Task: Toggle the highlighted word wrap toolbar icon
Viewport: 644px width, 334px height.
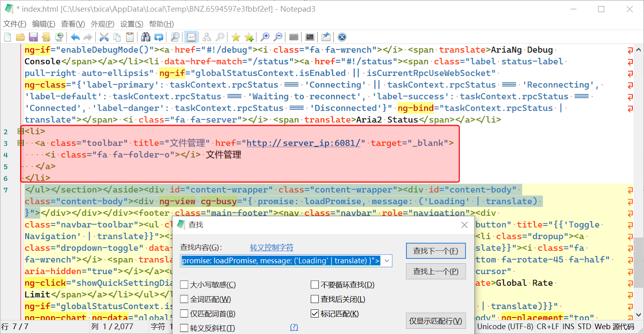Action: click(x=192, y=37)
